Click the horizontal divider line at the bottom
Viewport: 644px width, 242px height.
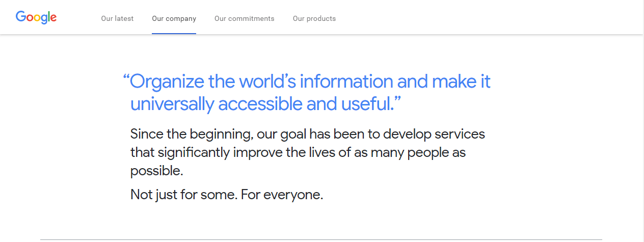321,239
